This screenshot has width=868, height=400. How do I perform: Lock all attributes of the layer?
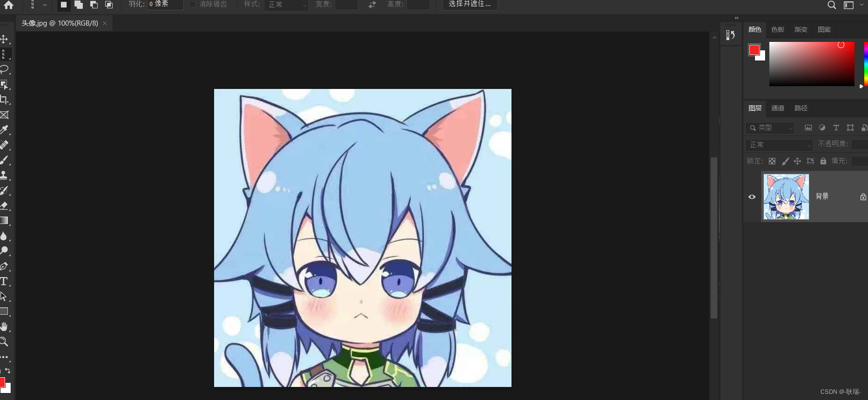(823, 161)
